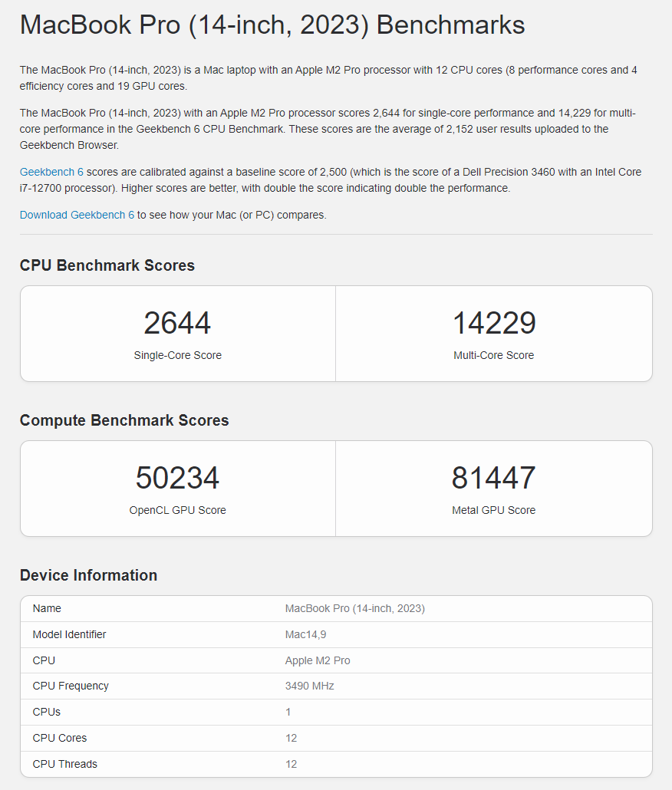
Task: Click the CPU row label
Action: (44, 660)
